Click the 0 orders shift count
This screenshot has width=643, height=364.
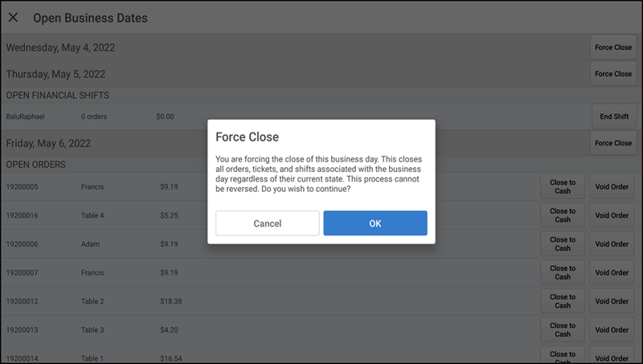[x=93, y=117]
